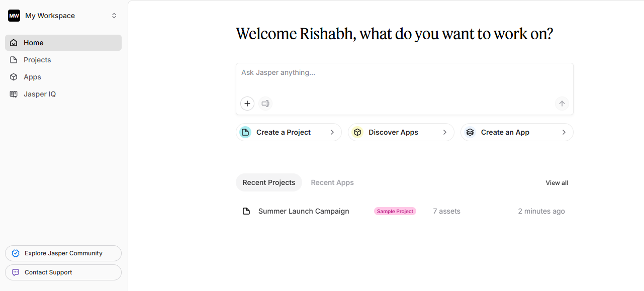The height and width of the screenshot is (291, 644).
Task: Click the chevron on Discover Apps
Action: [x=445, y=132]
